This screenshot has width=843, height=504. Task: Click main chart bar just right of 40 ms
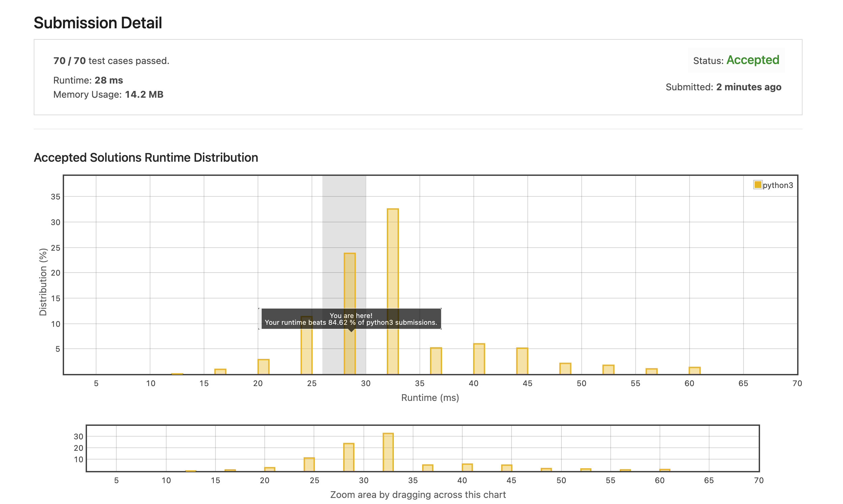tap(479, 359)
